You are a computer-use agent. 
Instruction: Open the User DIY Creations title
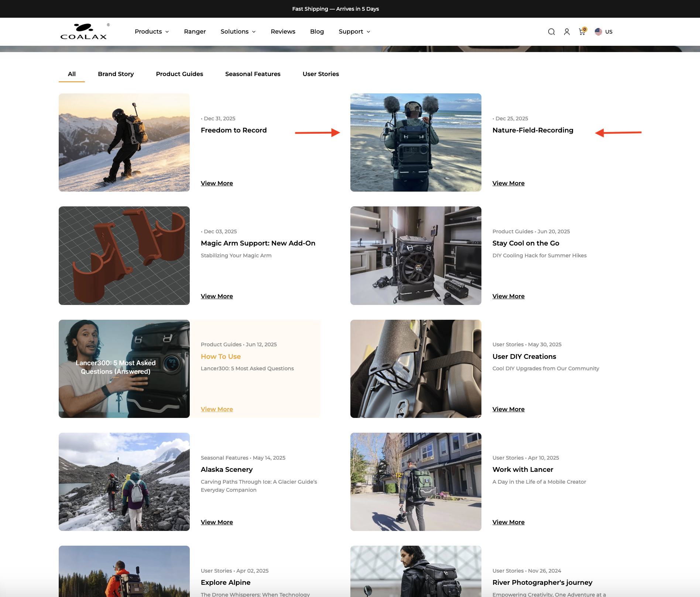tap(524, 356)
